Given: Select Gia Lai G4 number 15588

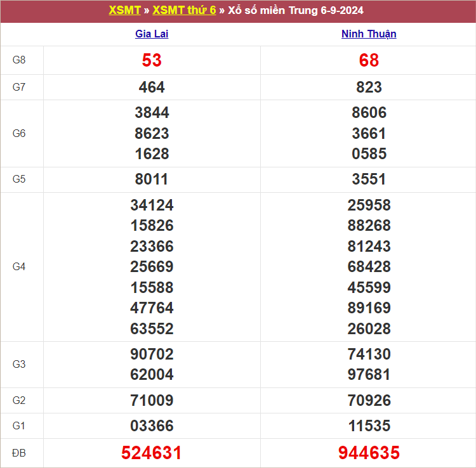Looking at the screenshot, I should point(152,287).
